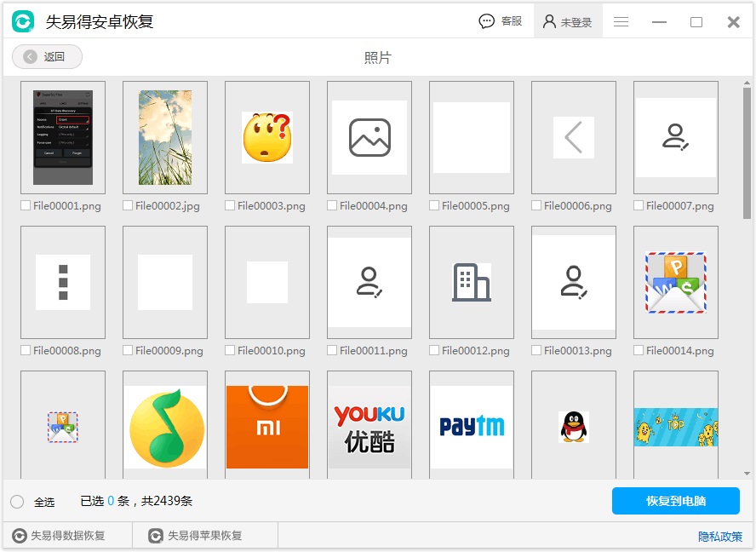Image resolution: width=756 pixels, height=552 pixels.
Task: Select the small WPS envelope thumbnail
Action: [x=63, y=425]
